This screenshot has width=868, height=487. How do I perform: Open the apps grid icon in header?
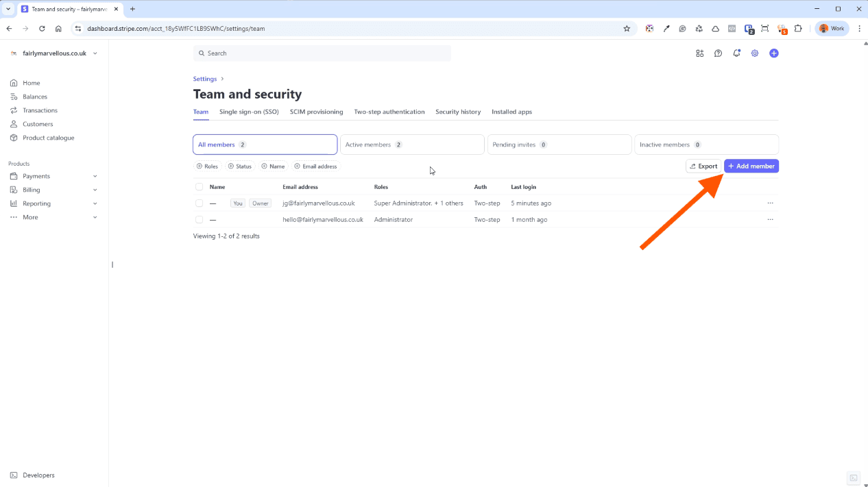tap(699, 53)
